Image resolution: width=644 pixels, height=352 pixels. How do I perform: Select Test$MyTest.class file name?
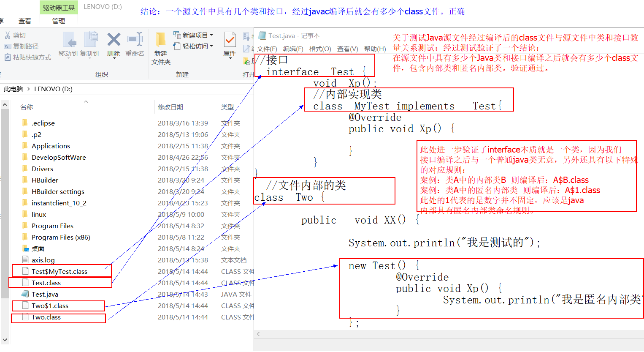click(60, 272)
